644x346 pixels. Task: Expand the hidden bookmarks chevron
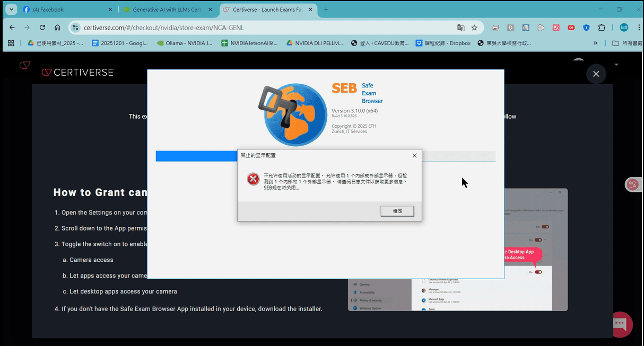(596, 43)
